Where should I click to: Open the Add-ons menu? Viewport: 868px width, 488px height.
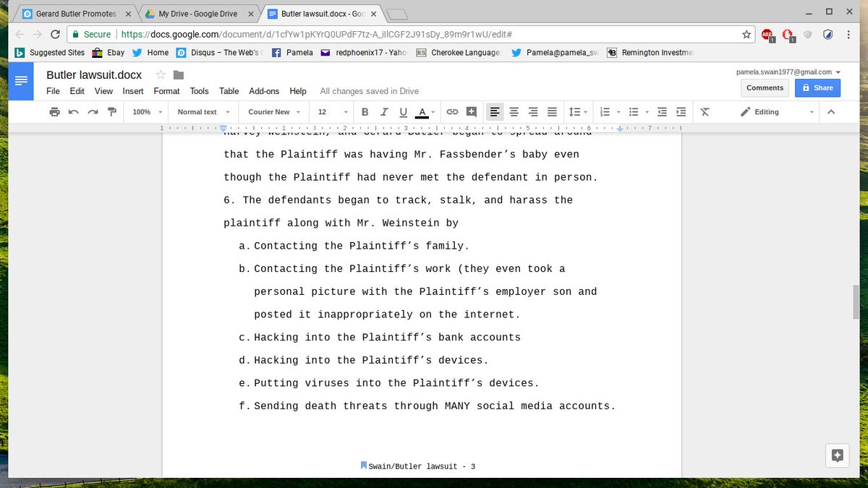coord(264,91)
